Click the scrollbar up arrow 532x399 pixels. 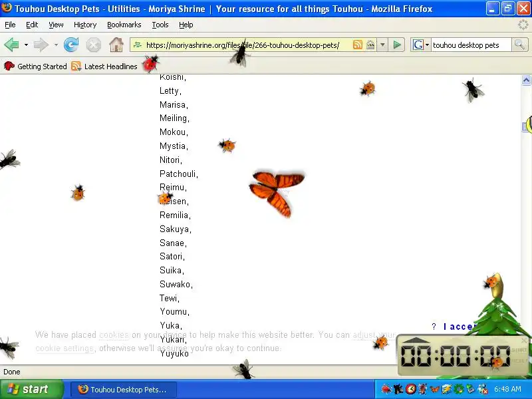(526, 80)
